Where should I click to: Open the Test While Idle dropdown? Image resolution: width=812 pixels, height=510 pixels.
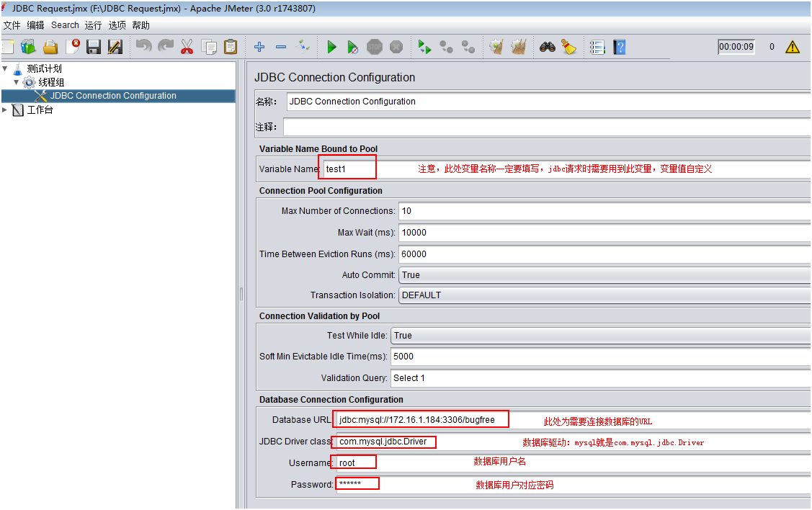point(599,336)
